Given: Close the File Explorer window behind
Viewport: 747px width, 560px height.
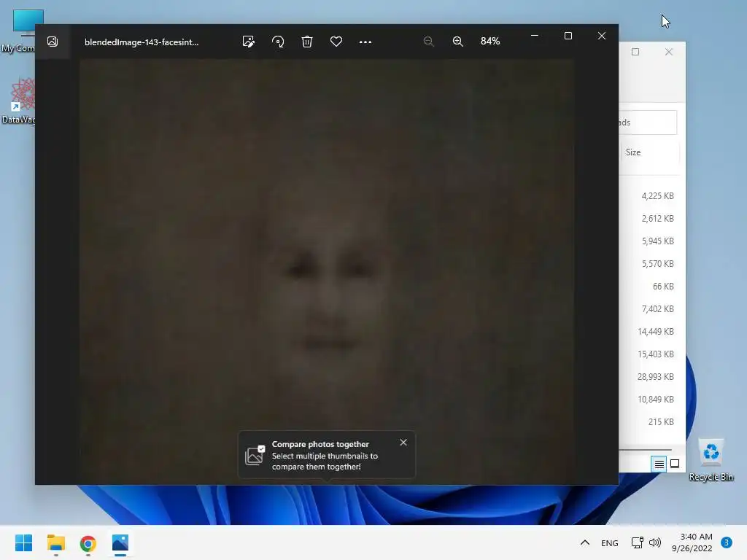Looking at the screenshot, I should 669,52.
